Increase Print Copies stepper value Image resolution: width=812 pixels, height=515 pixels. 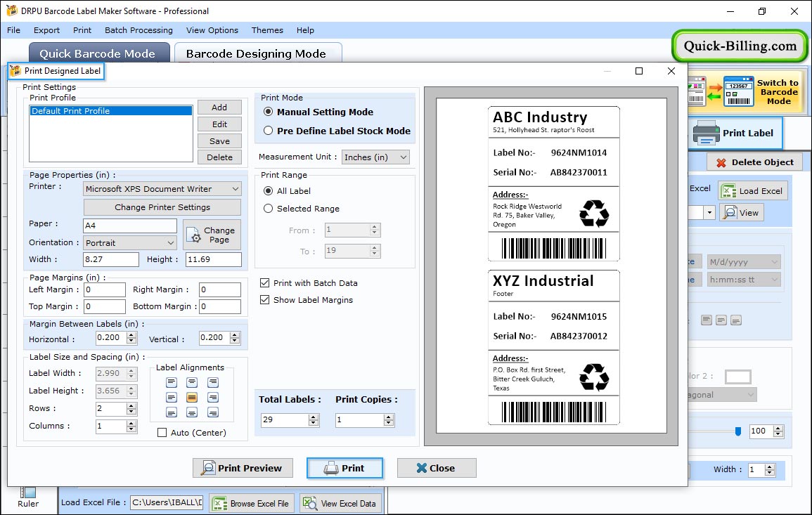click(x=389, y=417)
